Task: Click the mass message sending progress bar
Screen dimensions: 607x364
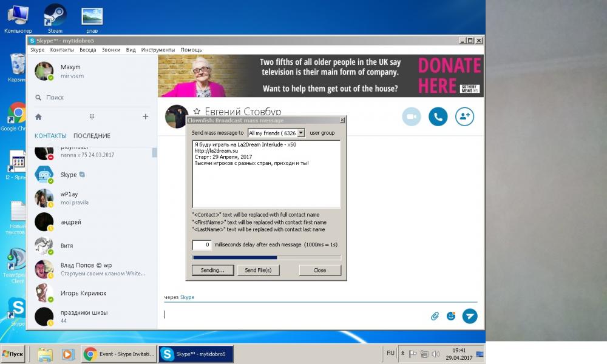Action: click(266, 257)
